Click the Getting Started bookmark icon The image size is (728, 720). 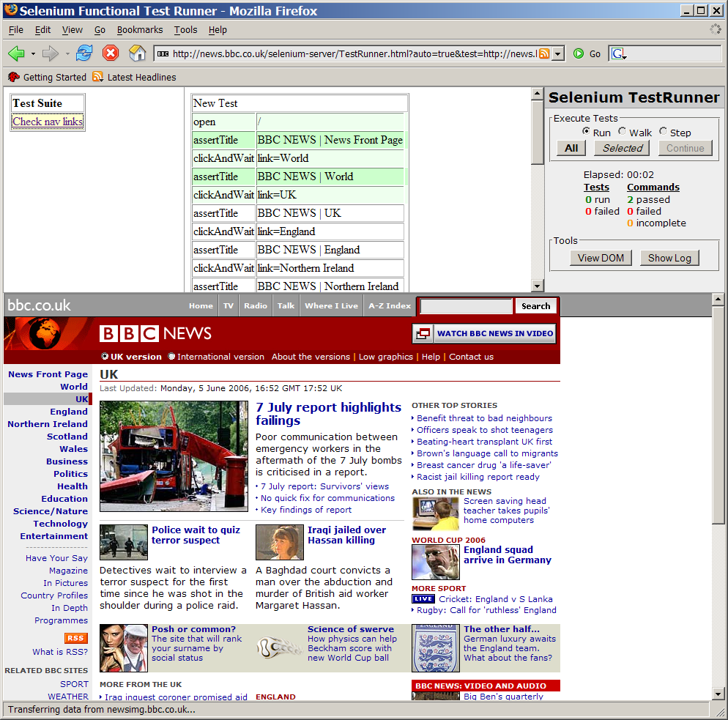point(13,77)
